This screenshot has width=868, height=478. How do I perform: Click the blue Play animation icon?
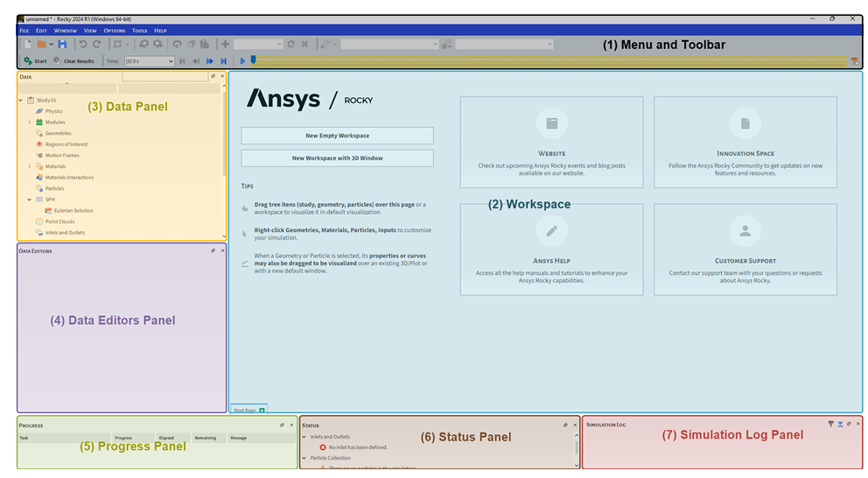tap(242, 61)
